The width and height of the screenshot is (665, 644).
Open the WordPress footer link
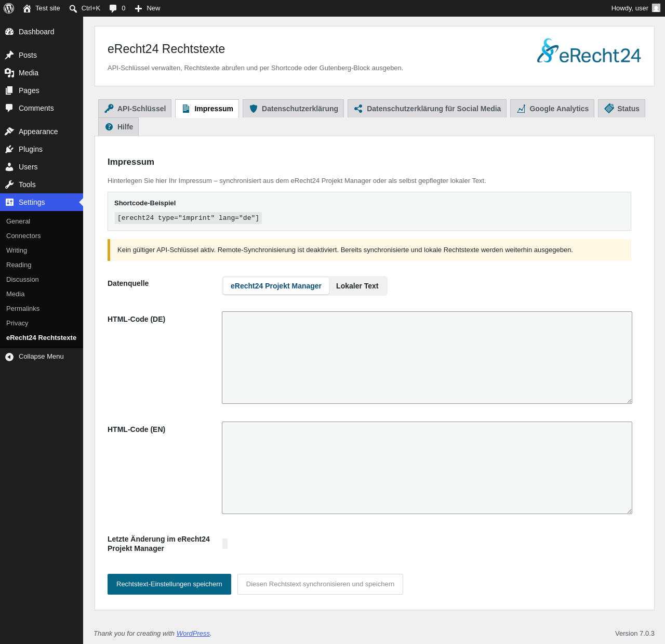tap(193, 633)
